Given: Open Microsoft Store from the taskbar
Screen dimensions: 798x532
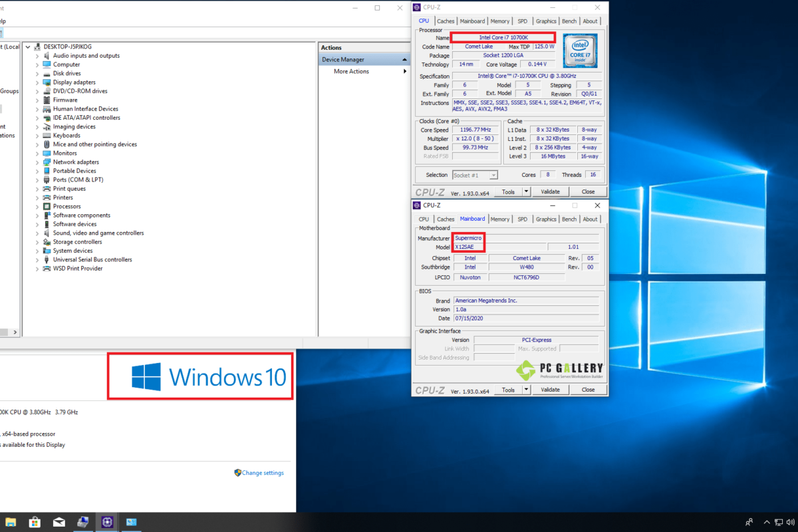Looking at the screenshot, I should pos(35,522).
